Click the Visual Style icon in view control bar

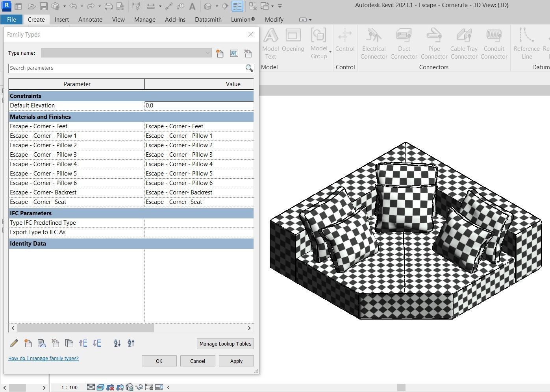click(x=100, y=387)
